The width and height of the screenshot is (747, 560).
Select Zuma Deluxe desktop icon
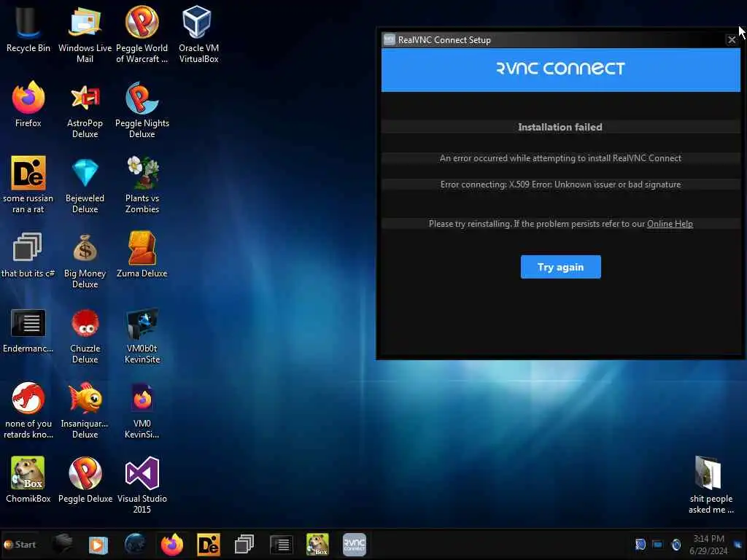(142, 254)
